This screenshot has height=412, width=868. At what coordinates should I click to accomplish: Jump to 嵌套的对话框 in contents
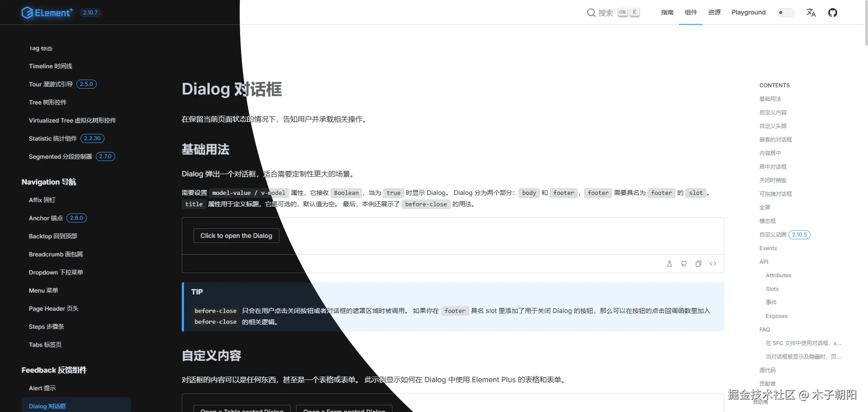click(776, 140)
